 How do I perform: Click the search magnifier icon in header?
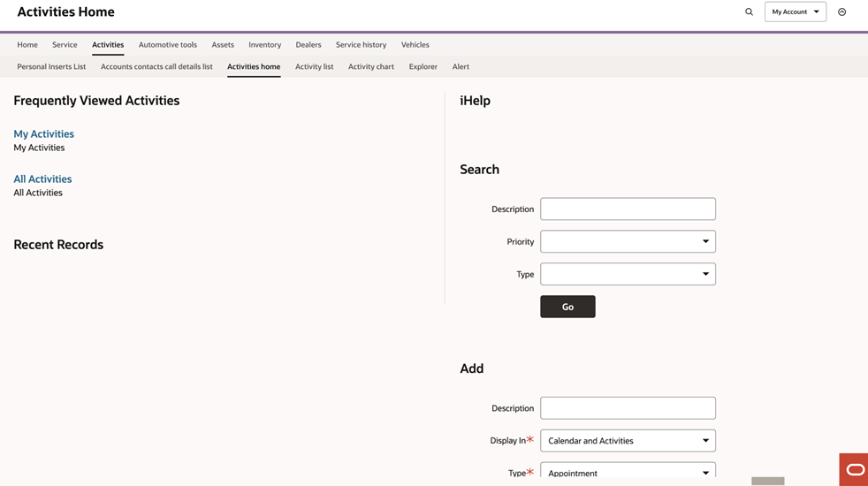[749, 12]
